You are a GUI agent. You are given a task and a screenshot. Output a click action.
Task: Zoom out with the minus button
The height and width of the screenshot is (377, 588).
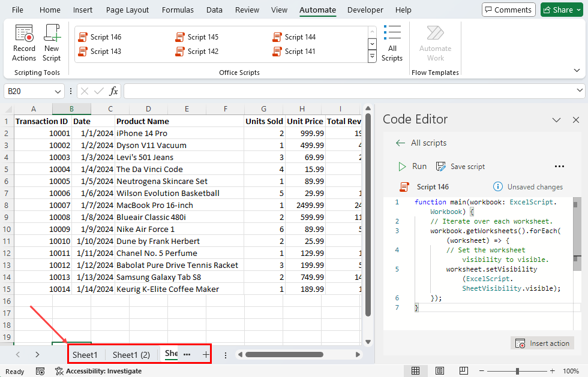[x=481, y=371]
